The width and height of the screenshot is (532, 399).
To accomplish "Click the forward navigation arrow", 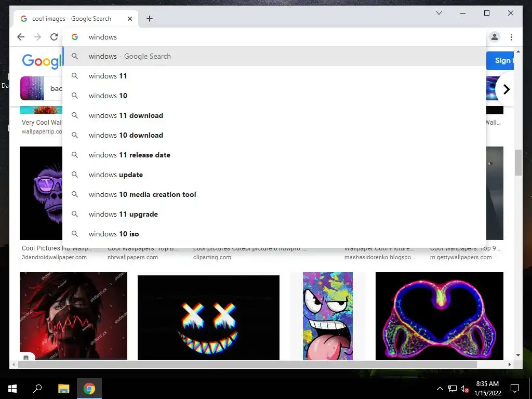I will click(37, 37).
